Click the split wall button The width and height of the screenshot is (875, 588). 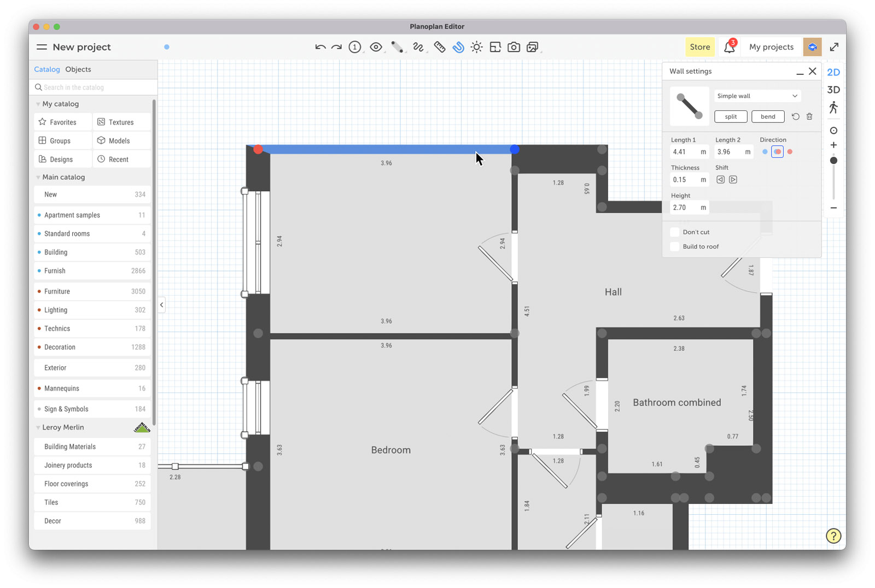pos(731,116)
